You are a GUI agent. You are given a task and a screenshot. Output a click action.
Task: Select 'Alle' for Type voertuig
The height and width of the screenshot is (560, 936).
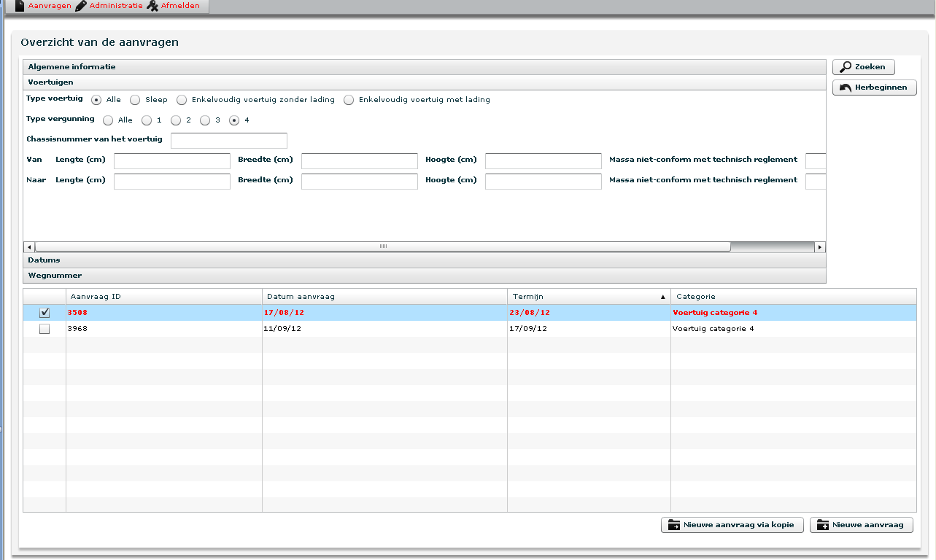(x=96, y=100)
